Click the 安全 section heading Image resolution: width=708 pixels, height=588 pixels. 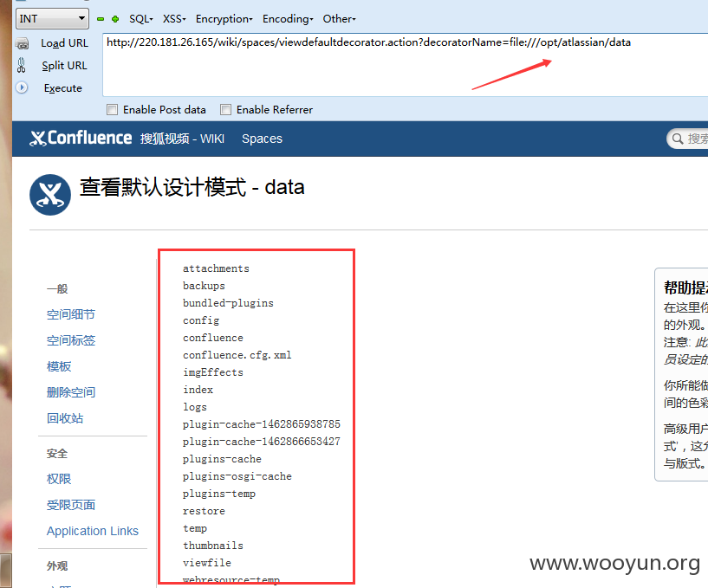click(x=57, y=454)
